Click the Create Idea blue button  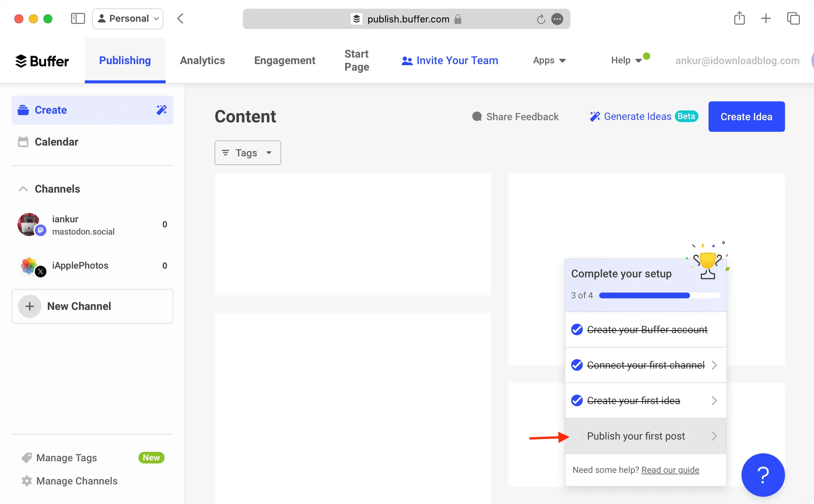[x=747, y=116]
